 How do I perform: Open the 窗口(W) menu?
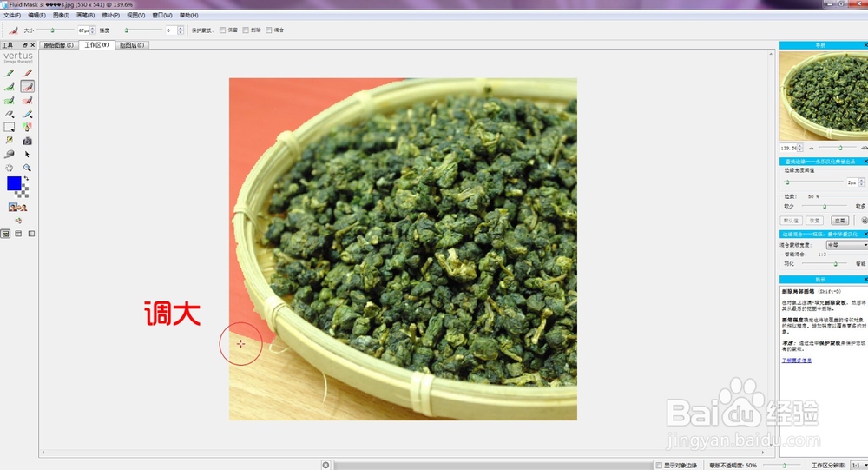click(x=162, y=15)
